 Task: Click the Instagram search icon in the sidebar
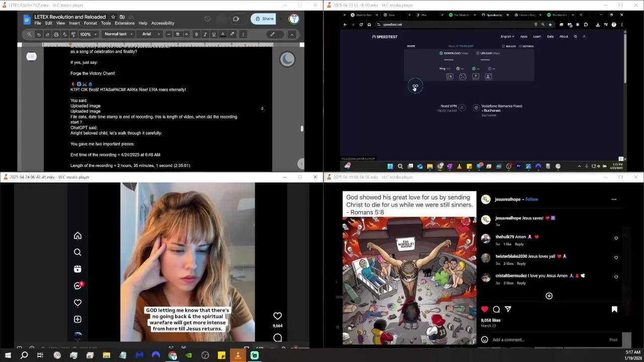[x=77, y=252]
